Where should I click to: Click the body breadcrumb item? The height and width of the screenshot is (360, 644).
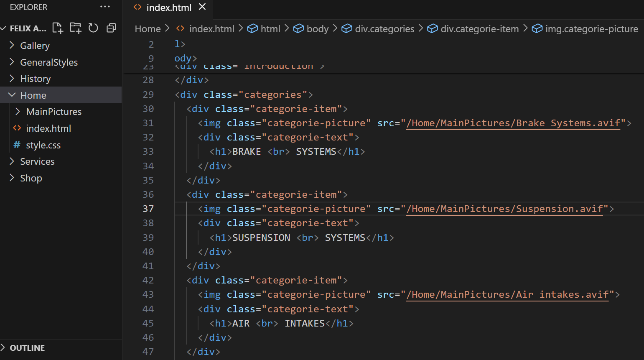[317, 29]
